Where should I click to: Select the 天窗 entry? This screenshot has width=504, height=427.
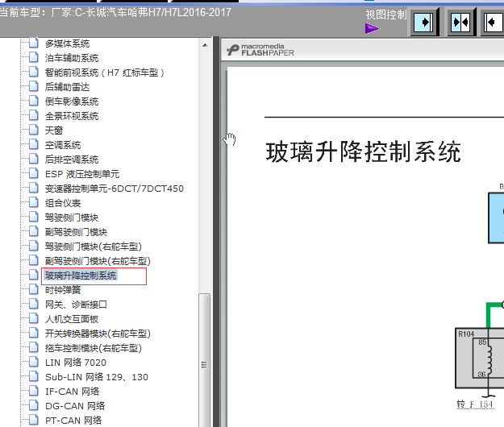pyautogui.click(x=54, y=131)
